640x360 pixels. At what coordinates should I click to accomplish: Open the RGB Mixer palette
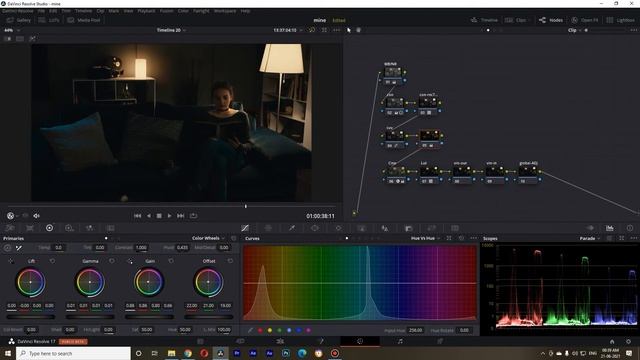(89, 228)
